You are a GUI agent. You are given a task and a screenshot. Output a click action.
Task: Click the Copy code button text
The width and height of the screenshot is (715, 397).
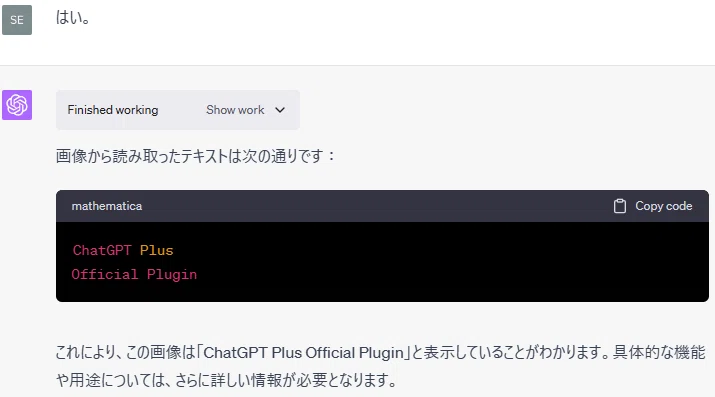[x=663, y=206]
